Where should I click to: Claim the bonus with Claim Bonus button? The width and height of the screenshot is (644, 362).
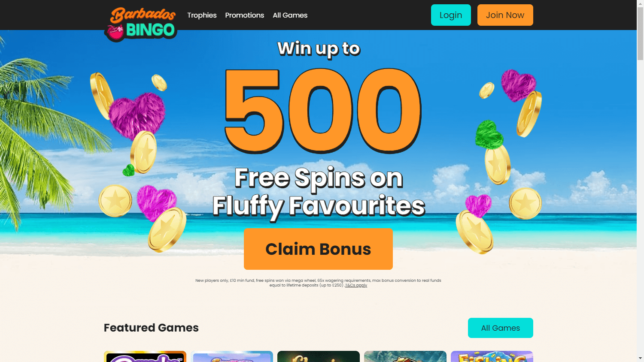318,249
